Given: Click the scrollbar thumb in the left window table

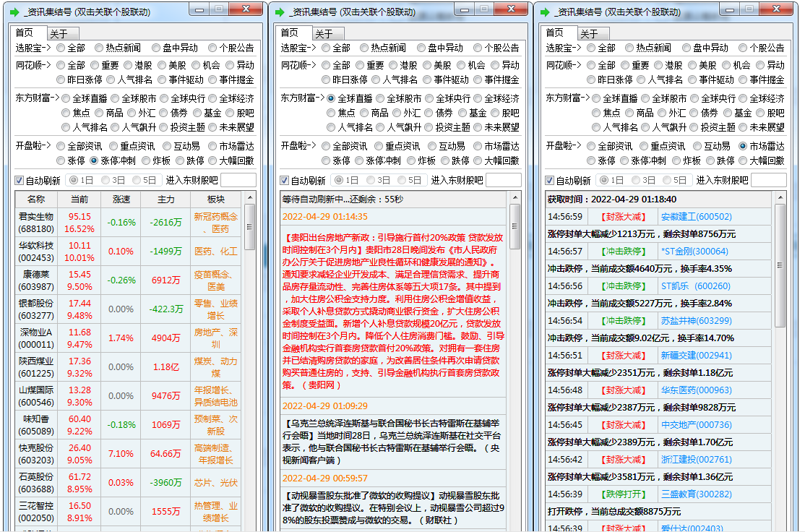Looking at the screenshot, I should (250, 227).
